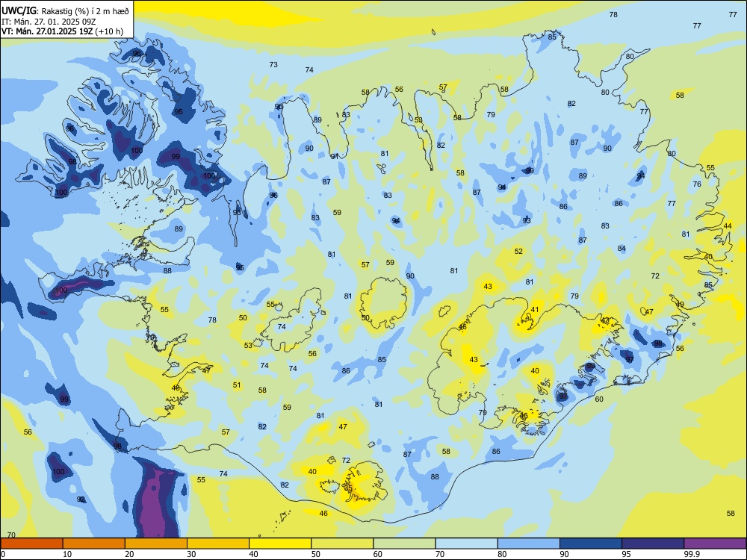Click the navy 95–99.9 legend swatch
This screenshot has height=560, width=747.
(x=653, y=544)
